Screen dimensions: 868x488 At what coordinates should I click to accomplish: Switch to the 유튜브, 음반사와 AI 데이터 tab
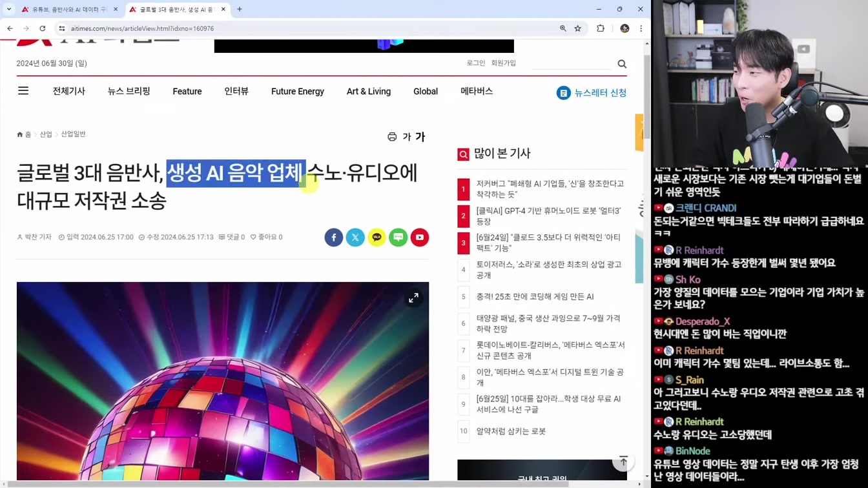coord(70,9)
